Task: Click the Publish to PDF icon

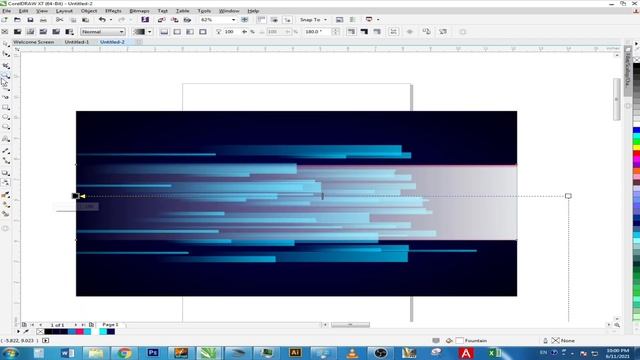Action: click(187, 20)
